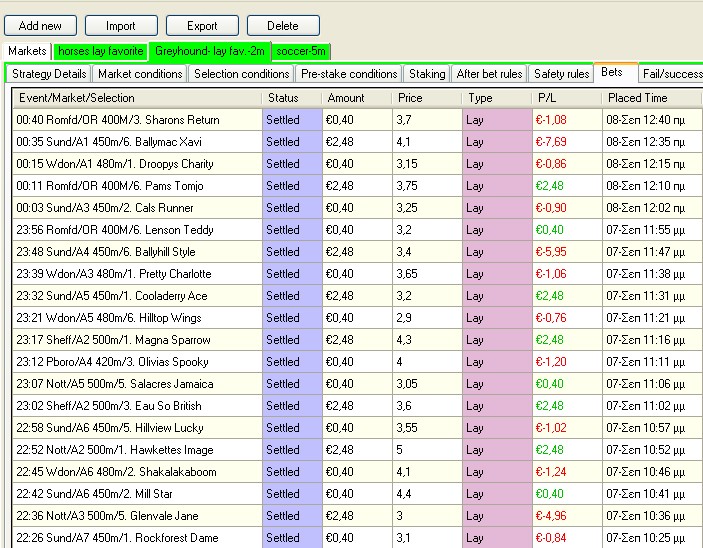Screen dimensions: 703x548
Task: Click the Import button
Action: click(x=121, y=26)
